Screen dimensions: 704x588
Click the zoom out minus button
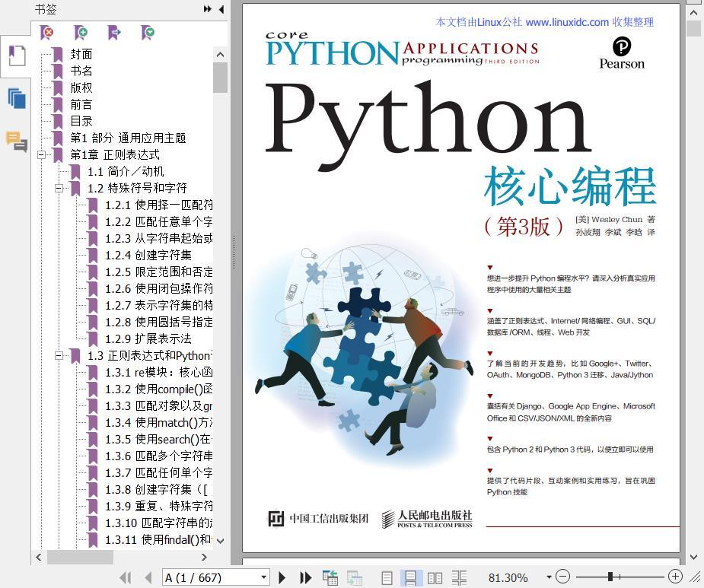[563, 577]
